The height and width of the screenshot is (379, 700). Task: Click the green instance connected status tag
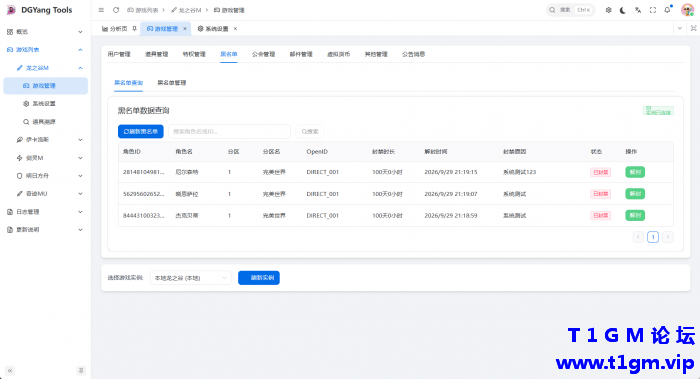[x=658, y=110]
